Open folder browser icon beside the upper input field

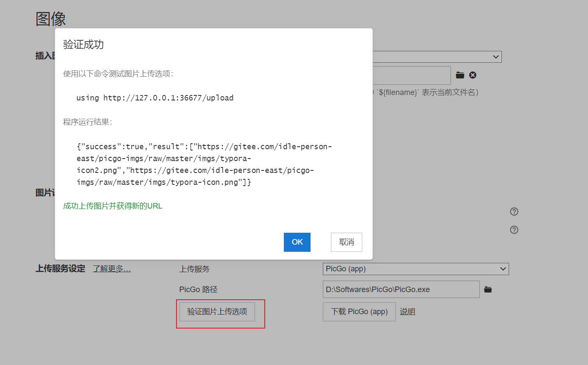[x=460, y=75]
